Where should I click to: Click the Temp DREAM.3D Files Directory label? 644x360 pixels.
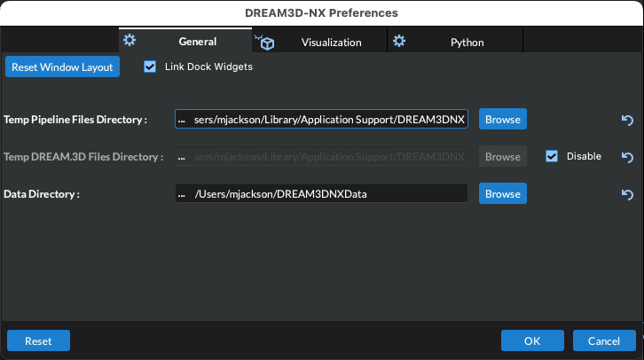click(83, 157)
